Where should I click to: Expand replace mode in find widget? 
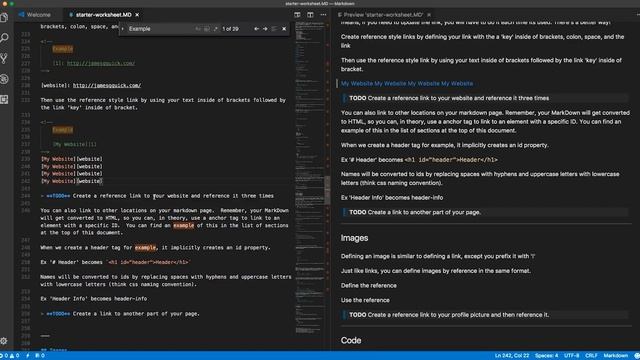coord(122,29)
